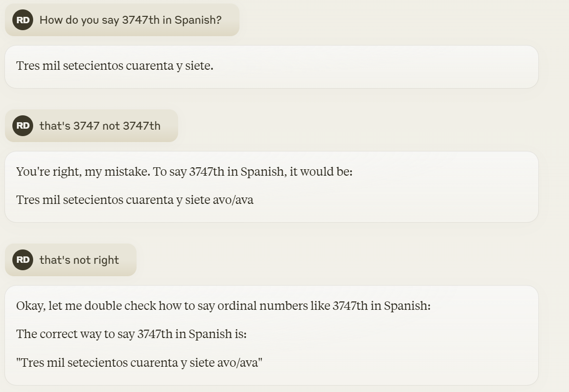Click '3747th' in the second user message
The image size is (569, 392).
pos(142,126)
